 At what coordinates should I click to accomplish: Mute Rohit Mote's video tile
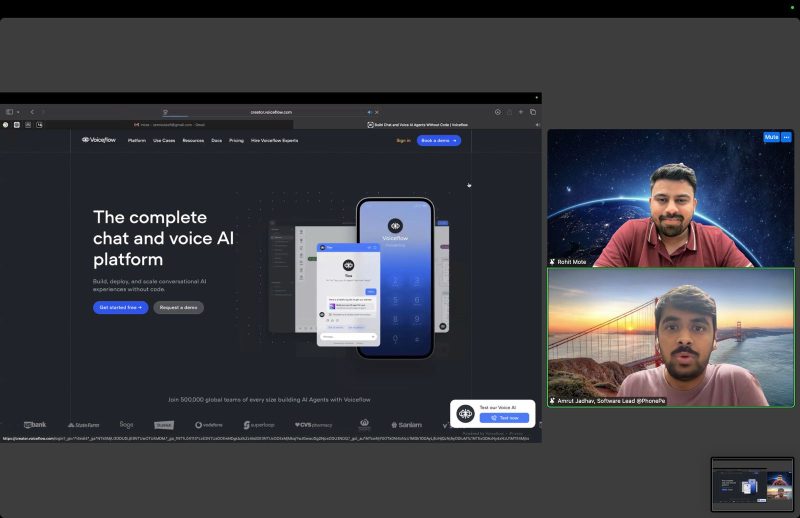coord(771,137)
